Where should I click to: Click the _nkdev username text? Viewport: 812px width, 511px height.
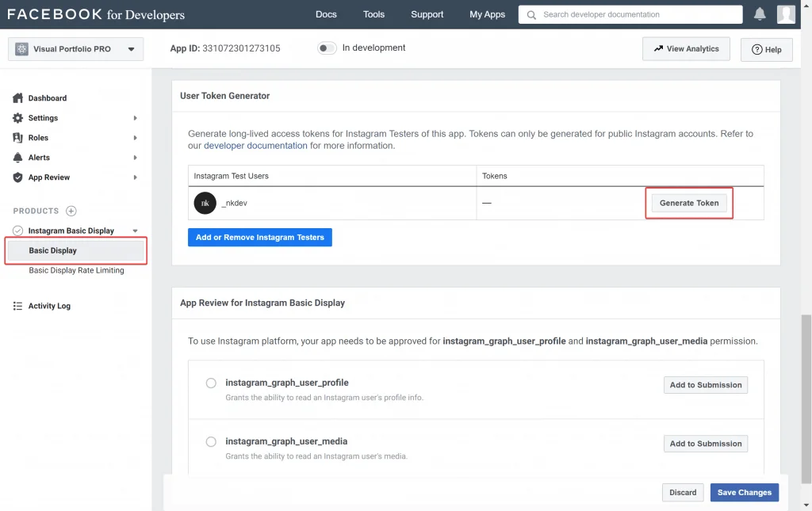234,204
